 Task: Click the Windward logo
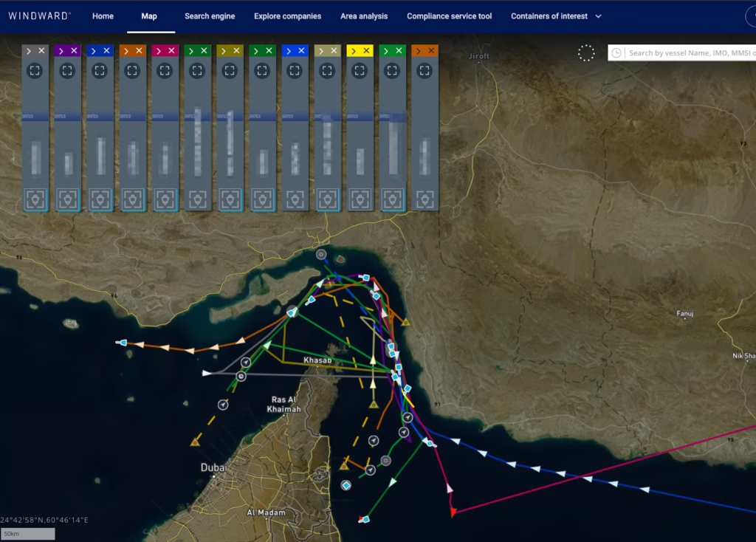point(40,16)
